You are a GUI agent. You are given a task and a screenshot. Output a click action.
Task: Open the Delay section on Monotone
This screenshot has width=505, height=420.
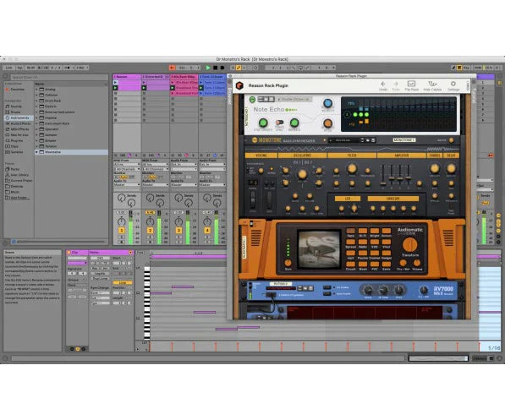(451, 155)
